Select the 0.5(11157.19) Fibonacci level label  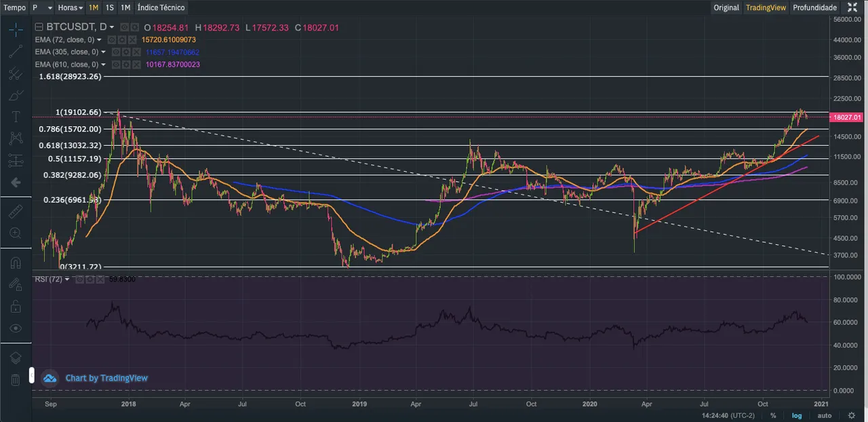(75, 159)
